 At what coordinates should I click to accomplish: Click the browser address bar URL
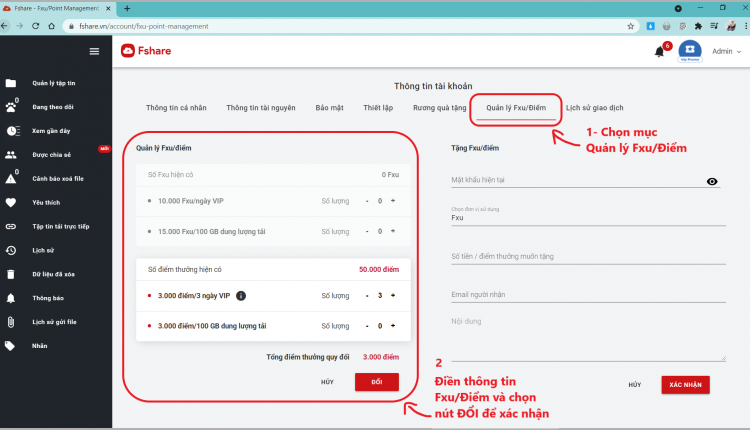(143, 26)
